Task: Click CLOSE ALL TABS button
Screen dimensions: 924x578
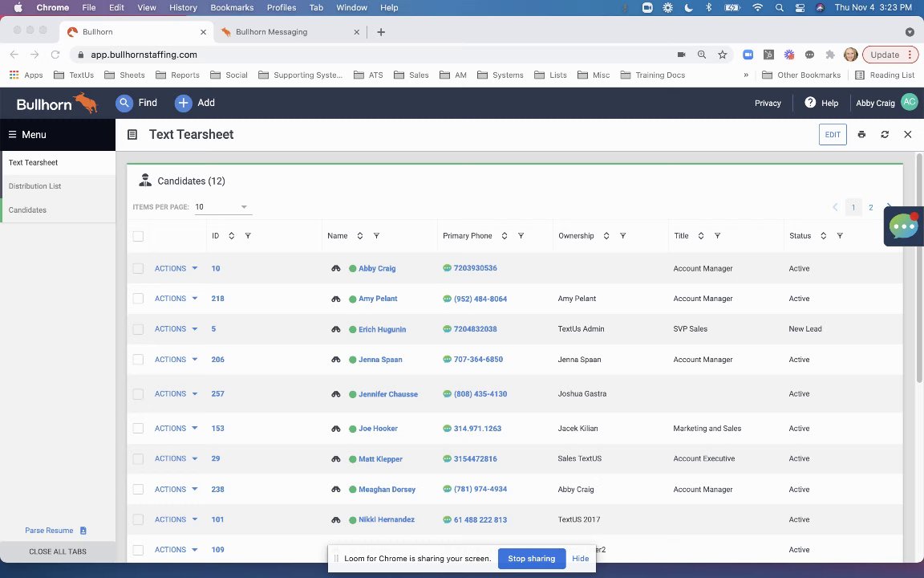Action: click(x=58, y=552)
